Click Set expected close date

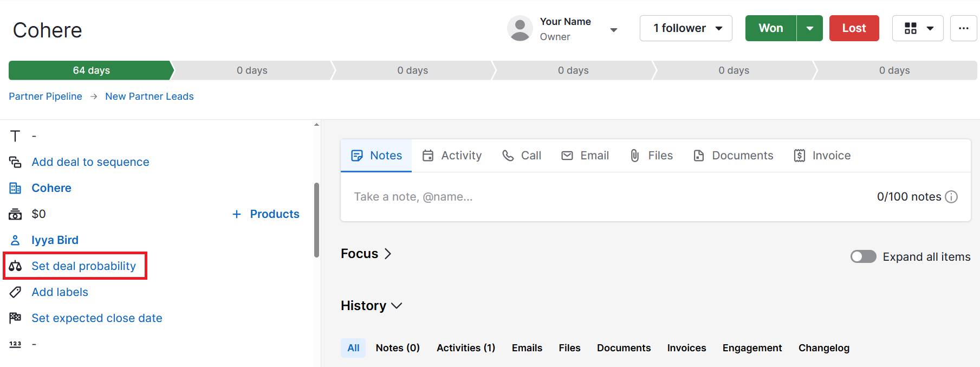tap(97, 318)
